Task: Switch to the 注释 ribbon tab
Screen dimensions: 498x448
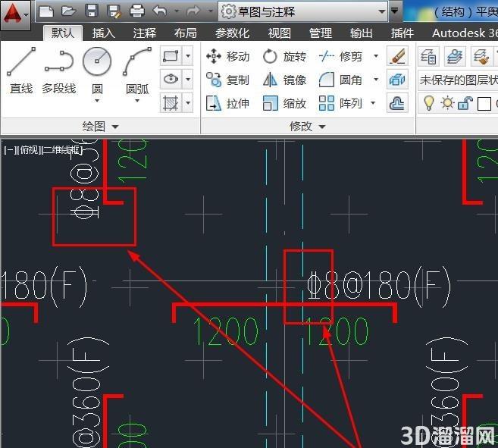Action: (145, 33)
